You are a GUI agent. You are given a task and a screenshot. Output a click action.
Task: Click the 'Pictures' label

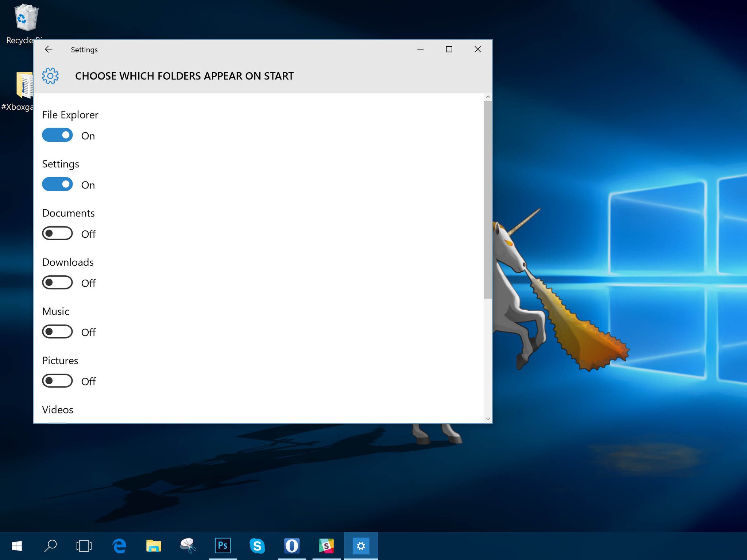point(60,361)
